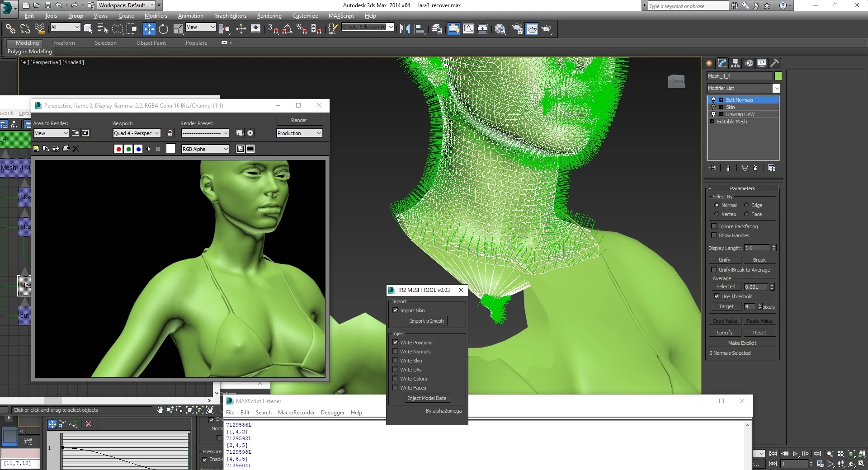Open the RGB Alpha channel dropdown
The height and width of the screenshot is (470, 868).
point(205,149)
